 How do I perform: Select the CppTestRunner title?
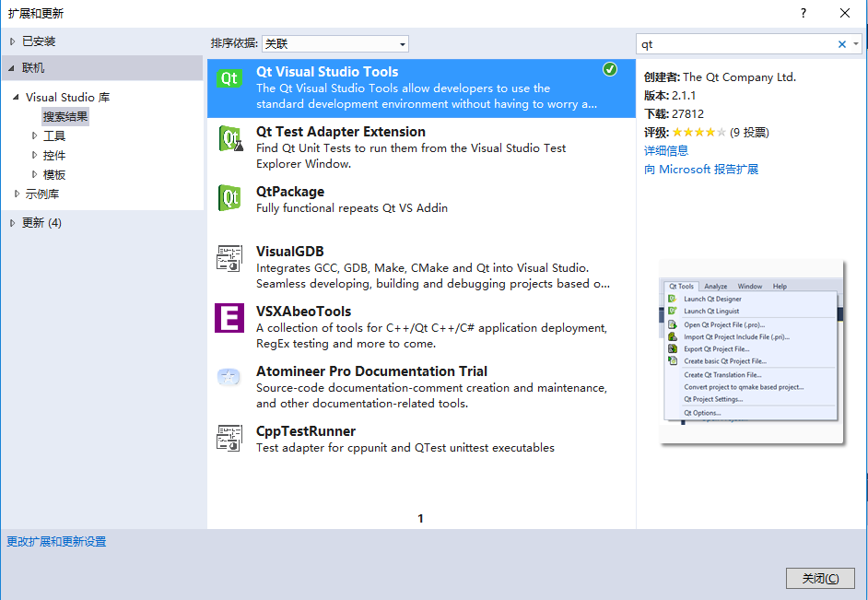point(306,431)
